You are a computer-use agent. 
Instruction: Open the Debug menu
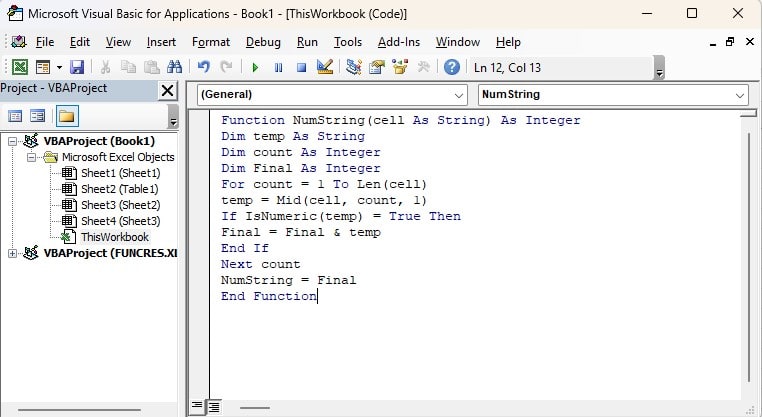[263, 42]
